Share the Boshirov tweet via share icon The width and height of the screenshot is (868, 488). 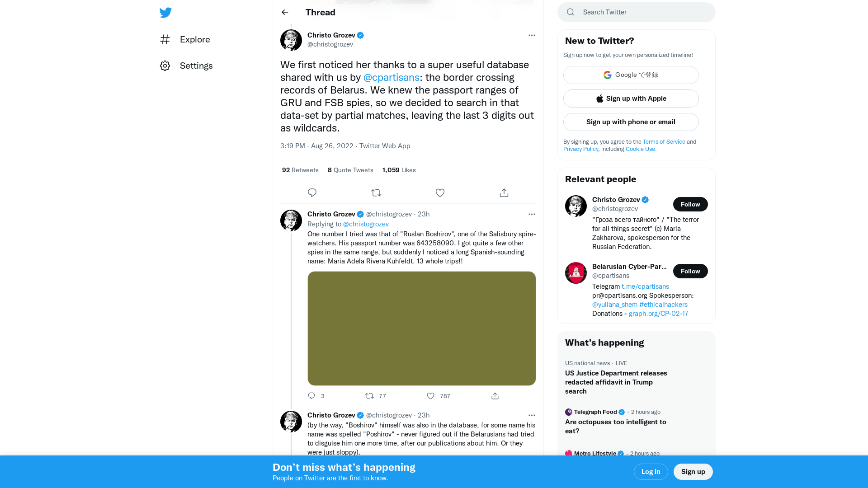[x=495, y=396]
